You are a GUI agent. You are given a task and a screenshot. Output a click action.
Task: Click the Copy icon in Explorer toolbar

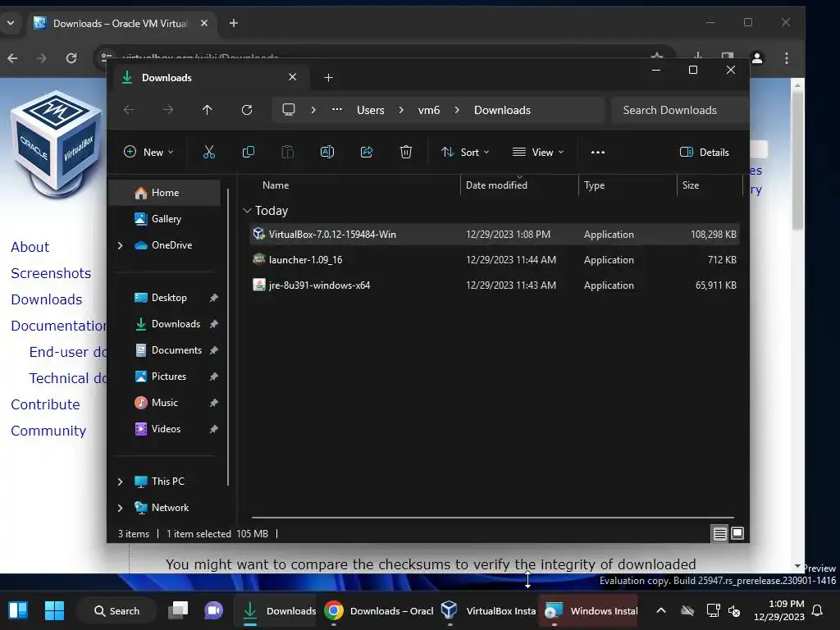click(248, 152)
